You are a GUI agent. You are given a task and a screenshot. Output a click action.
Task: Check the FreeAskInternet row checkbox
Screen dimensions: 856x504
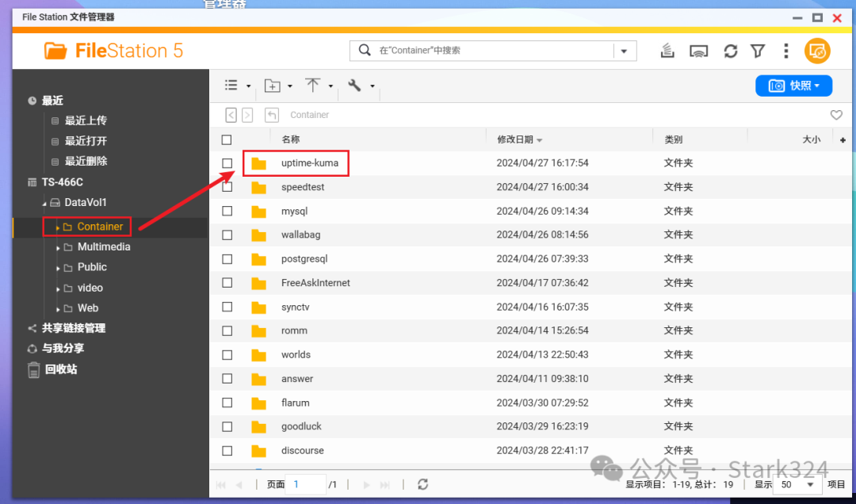pyautogui.click(x=227, y=283)
